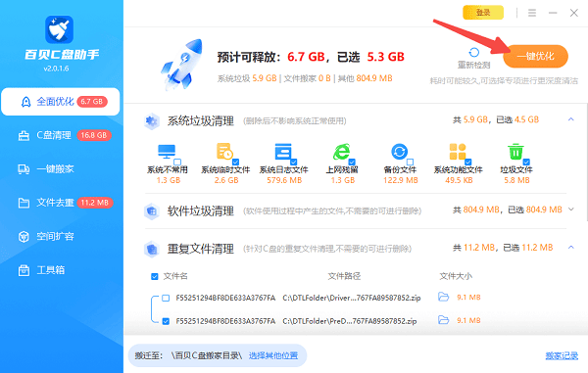
Task: Click the yellow 登录 login button
Action: tap(483, 13)
